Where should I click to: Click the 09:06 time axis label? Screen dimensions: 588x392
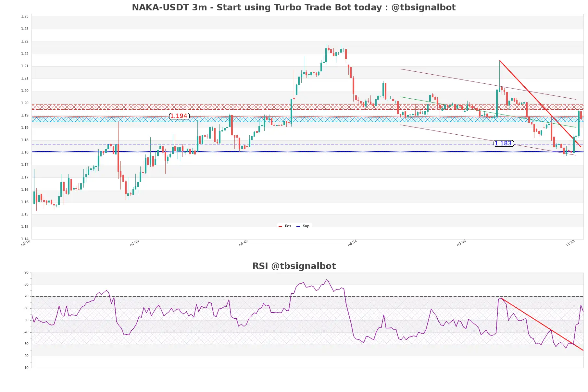pyautogui.click(x=461, y=243)
